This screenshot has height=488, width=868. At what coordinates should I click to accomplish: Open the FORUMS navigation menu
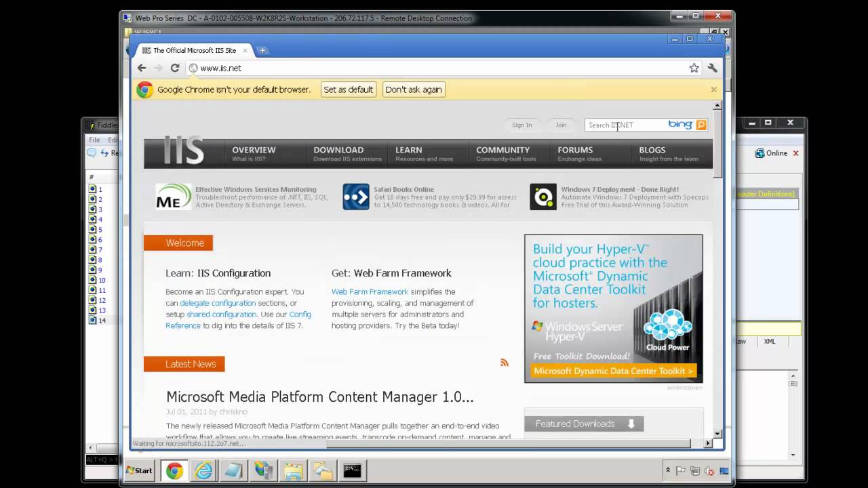click(579, 153)
